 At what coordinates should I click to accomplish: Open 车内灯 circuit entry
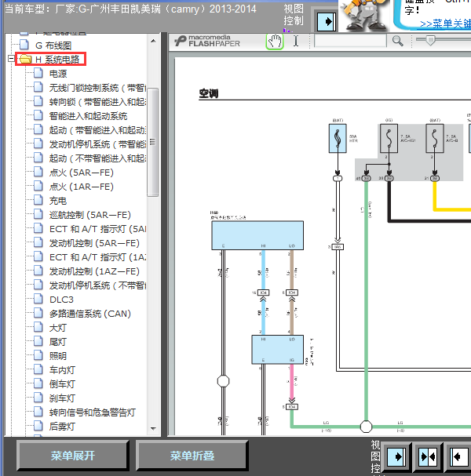coord(62,370)
